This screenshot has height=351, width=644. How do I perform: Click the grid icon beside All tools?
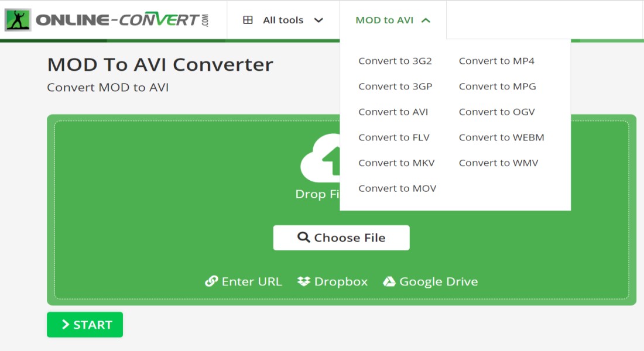point(248,20)
